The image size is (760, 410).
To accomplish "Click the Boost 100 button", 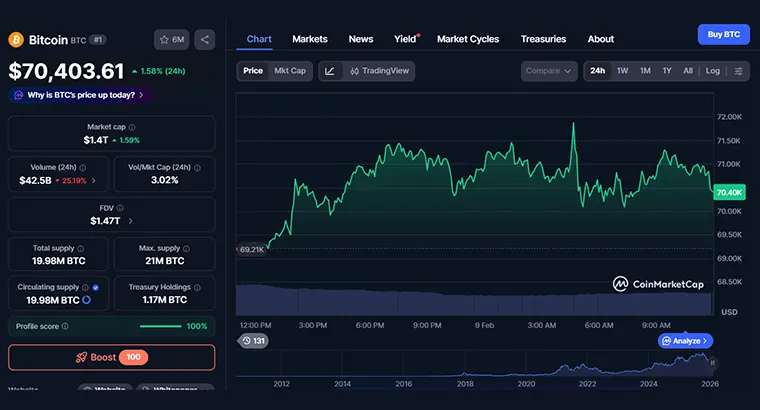I will tap(111, 357).
